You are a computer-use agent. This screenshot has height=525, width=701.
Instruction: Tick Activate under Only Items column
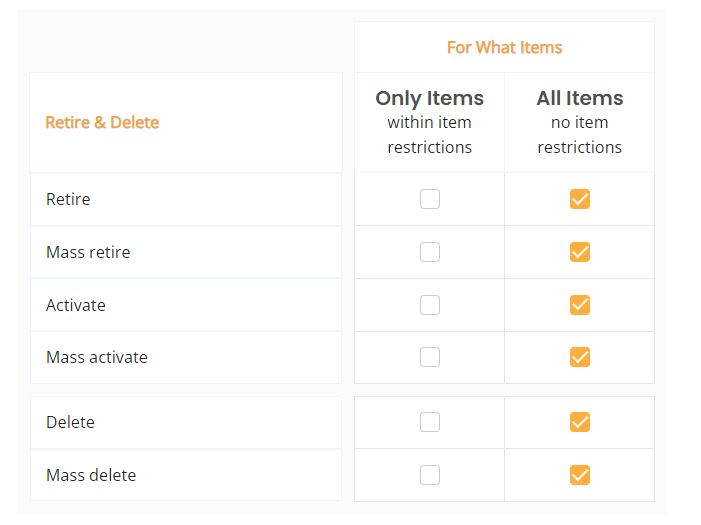(x=429, y=305)
